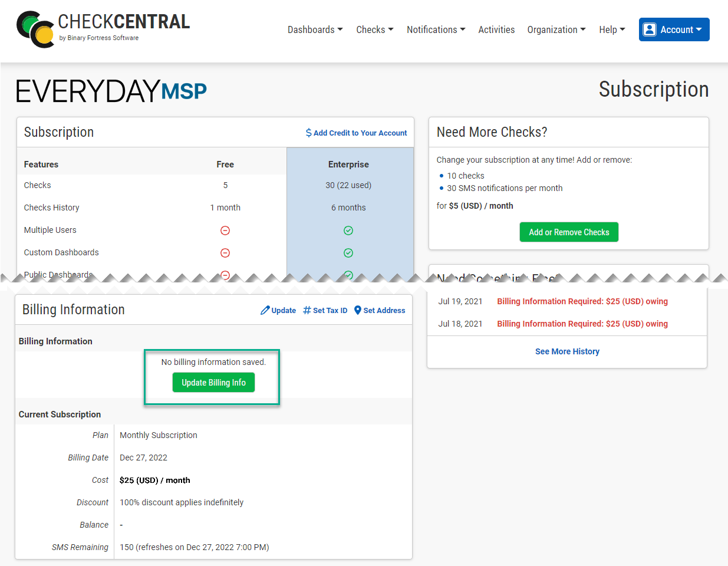Open the Jul 19, 2021 billing required notice

click(x=582, y=301)
